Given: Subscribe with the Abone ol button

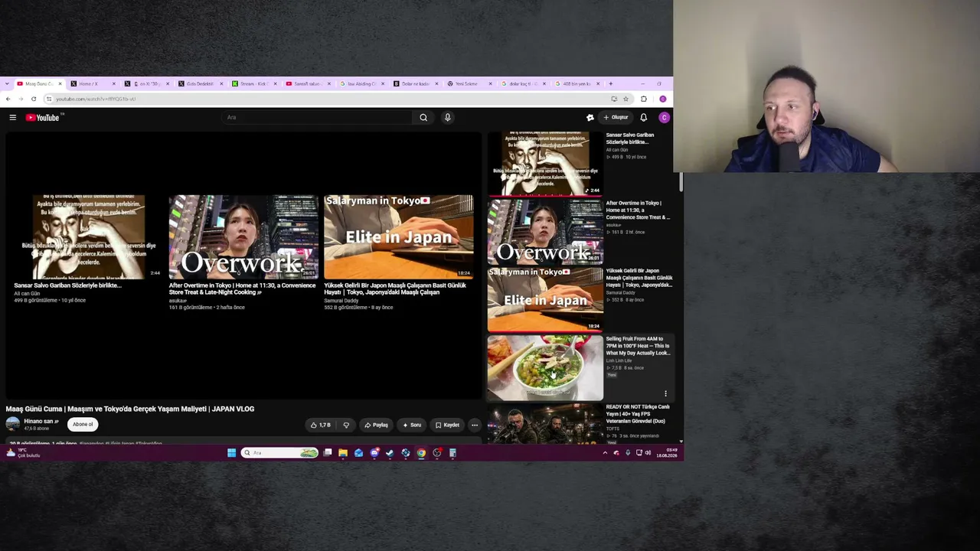Looking at the screenshot, I should click(83, 425).
